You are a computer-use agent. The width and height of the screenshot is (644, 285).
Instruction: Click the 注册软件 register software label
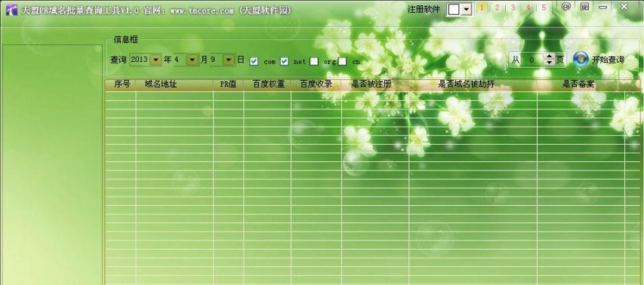[424, 9]
